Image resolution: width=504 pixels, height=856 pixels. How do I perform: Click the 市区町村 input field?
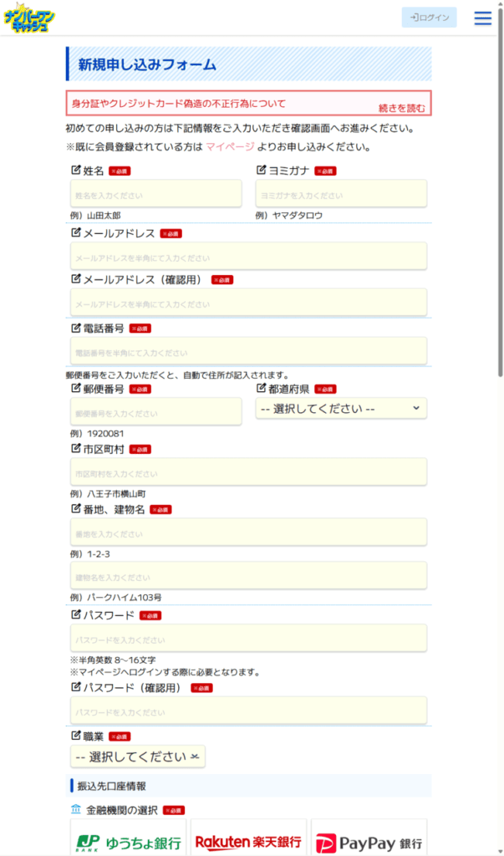(x=248, y=471)
